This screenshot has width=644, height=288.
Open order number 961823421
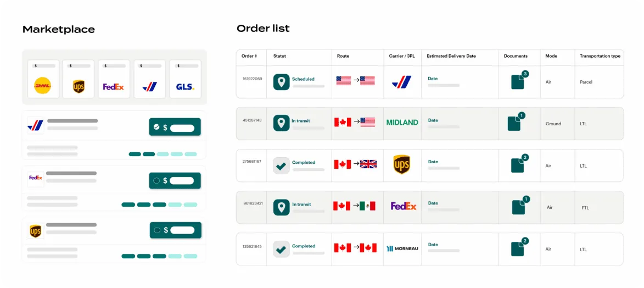tap(253, 203)
